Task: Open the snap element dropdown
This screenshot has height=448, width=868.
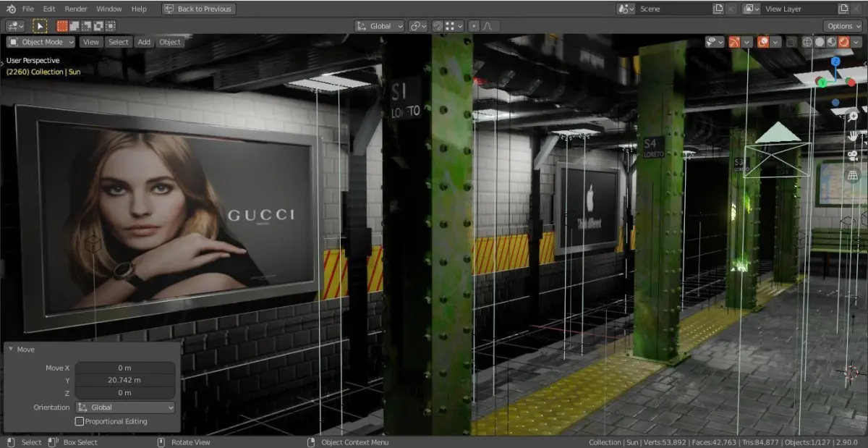Action: (x=454, y=26)
